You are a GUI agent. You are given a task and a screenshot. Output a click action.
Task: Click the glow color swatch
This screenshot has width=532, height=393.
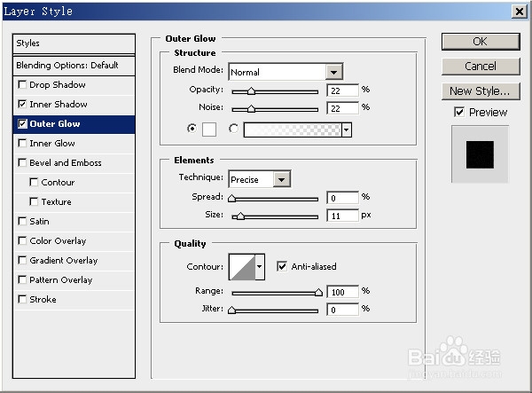(209, 130)
